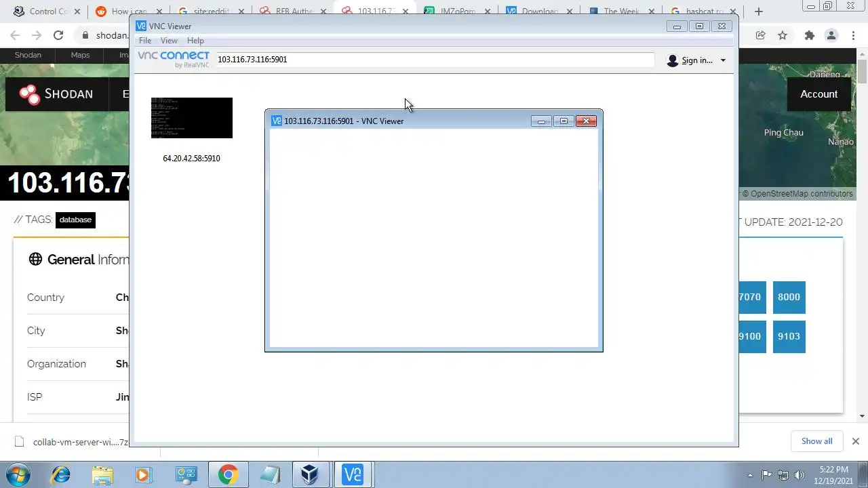Click the Organization label row

tap(56, 364)
